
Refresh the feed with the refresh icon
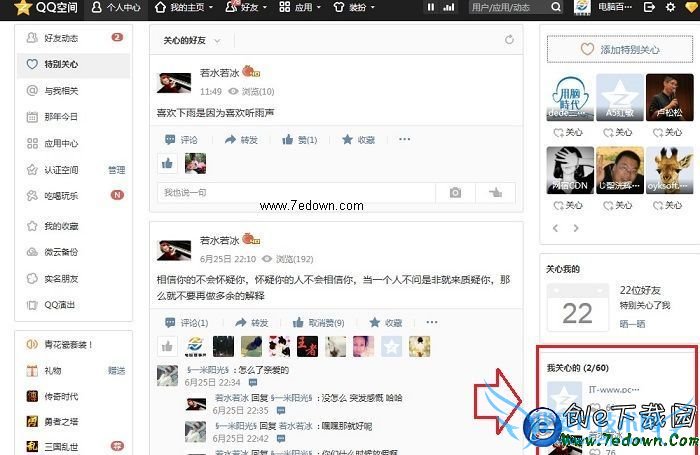509,40
